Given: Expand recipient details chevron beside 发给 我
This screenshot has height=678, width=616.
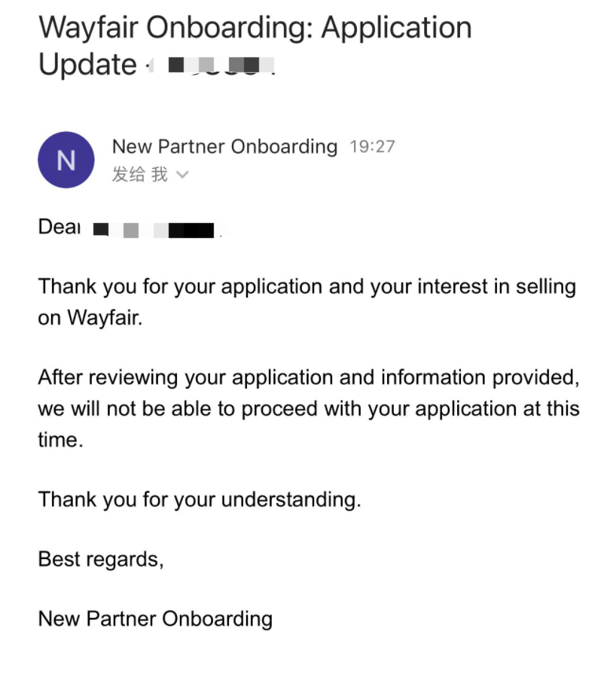Looking at the screenshot, I should coord(181,176).
